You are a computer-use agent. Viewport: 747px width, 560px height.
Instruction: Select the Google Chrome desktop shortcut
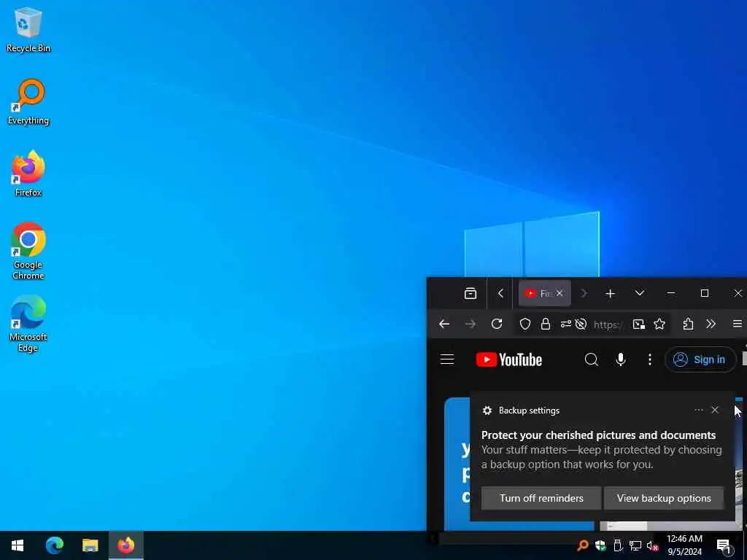(x=28, y=251)
